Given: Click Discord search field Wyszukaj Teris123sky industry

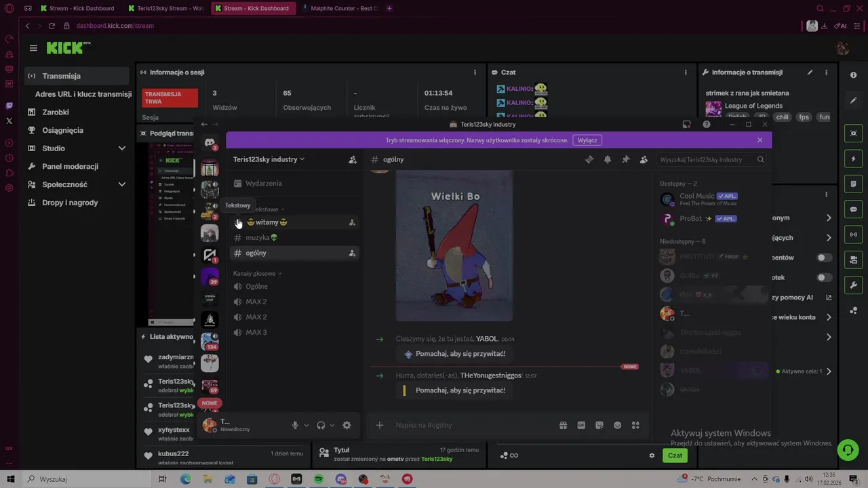Looking at the screenshot, I should (711, 160).
